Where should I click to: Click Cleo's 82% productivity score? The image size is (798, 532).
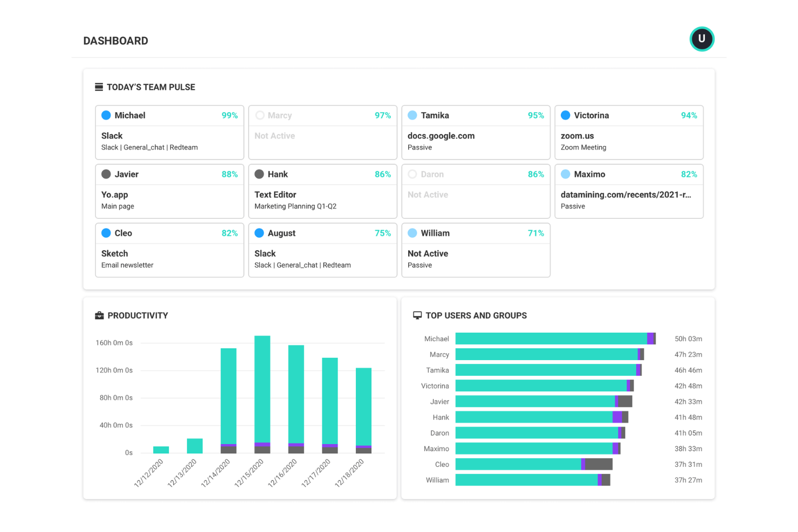click(x=229, y=233)
